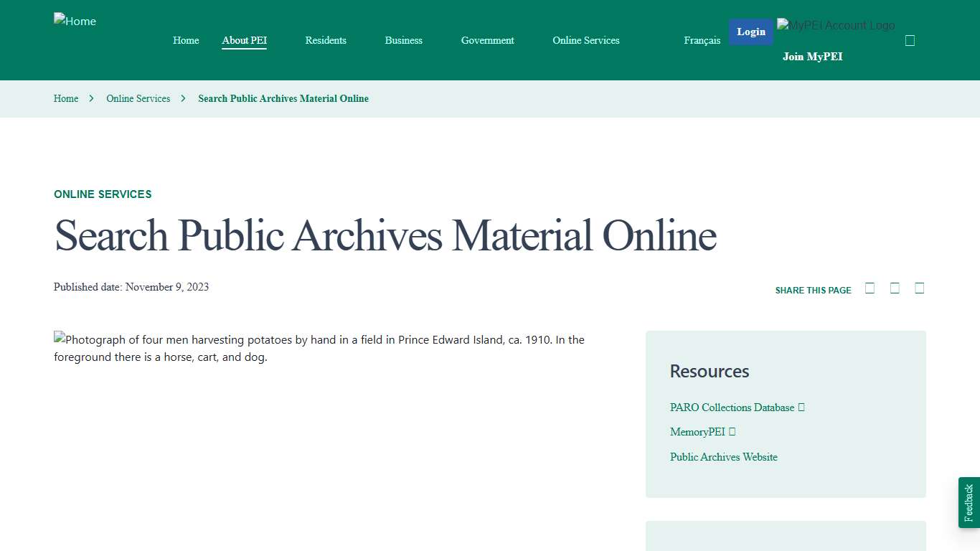Viewport: 980px width, 551px height.
Task: Expand the About PEI navigation section
Action: [244, 40]
